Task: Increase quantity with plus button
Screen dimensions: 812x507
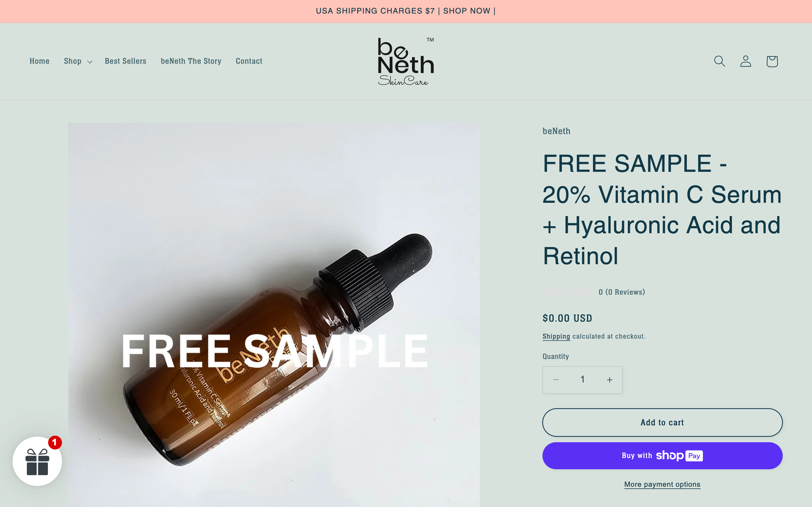Action: tap(609, 380)
